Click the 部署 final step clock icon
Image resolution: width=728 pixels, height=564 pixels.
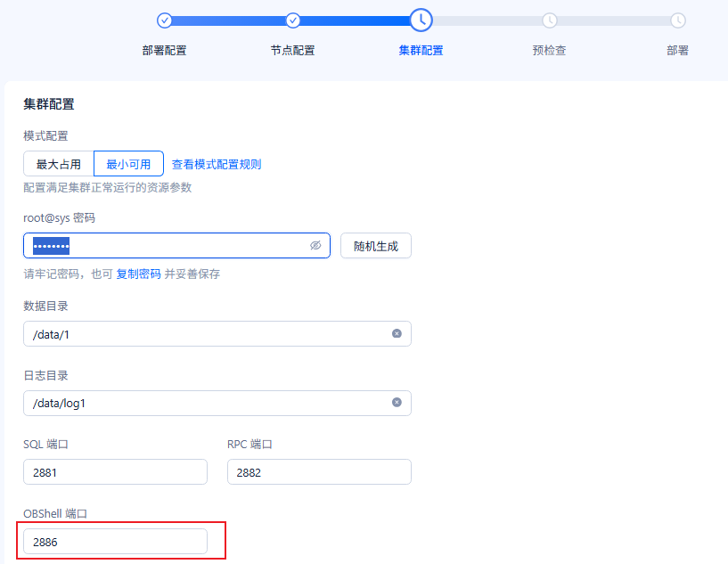click(678, 20)
